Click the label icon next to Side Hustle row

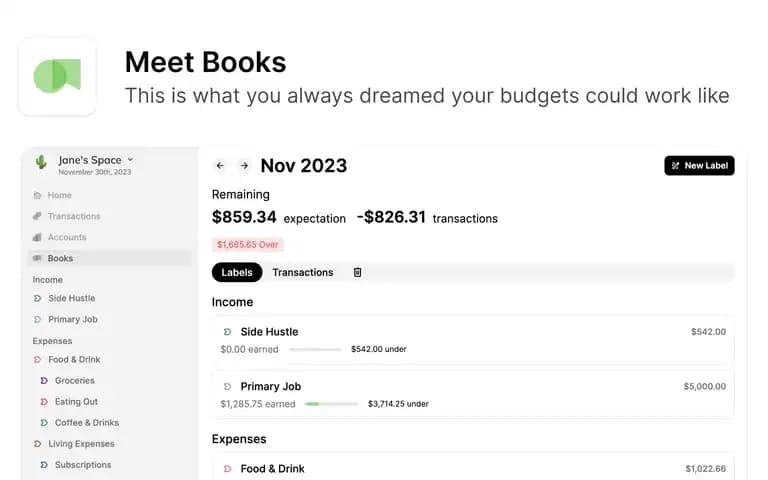click(x=227, y=332)
